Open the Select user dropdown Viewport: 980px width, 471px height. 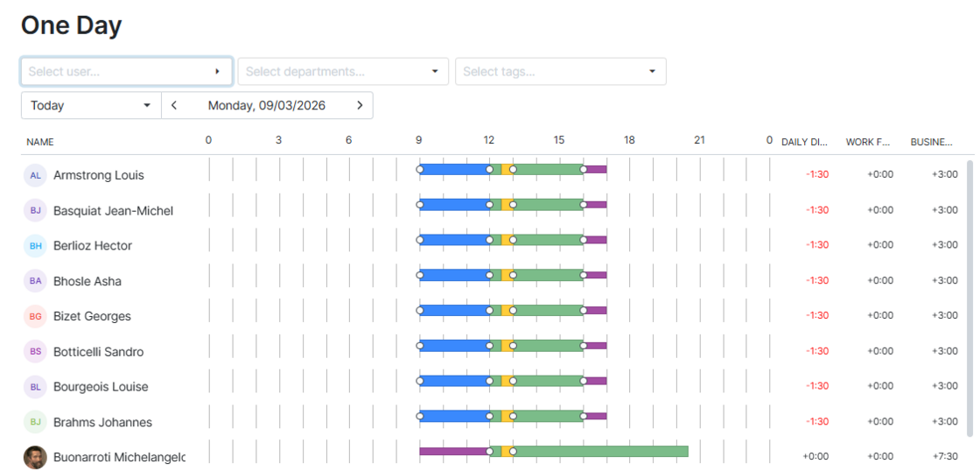(x=127, y=71)
